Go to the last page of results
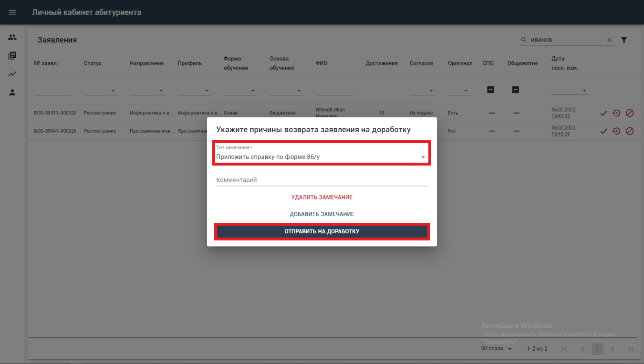This screenshot has height=364, width=644. pos(631,349)
